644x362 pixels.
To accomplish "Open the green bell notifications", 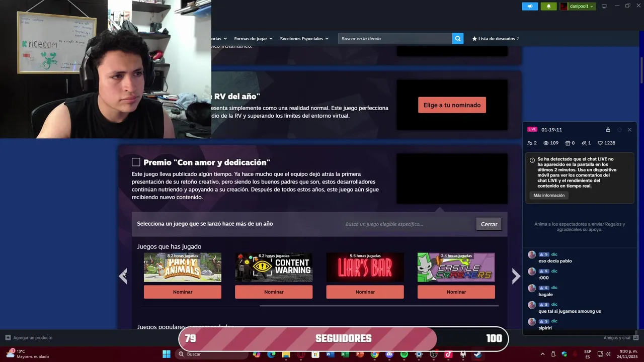I will click(x=548, y=6).
